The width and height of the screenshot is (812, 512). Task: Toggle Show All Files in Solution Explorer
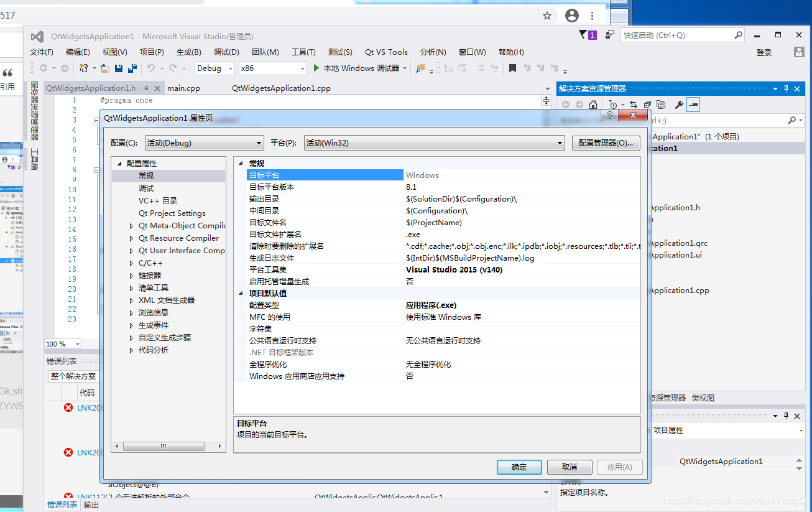[661, 105]
